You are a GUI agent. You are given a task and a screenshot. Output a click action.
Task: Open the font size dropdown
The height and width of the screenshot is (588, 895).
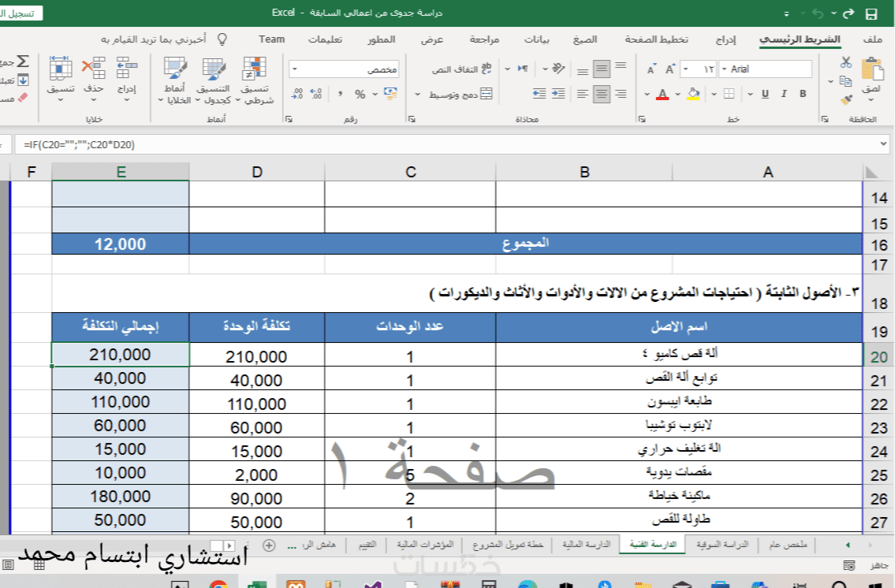point(686,69)
